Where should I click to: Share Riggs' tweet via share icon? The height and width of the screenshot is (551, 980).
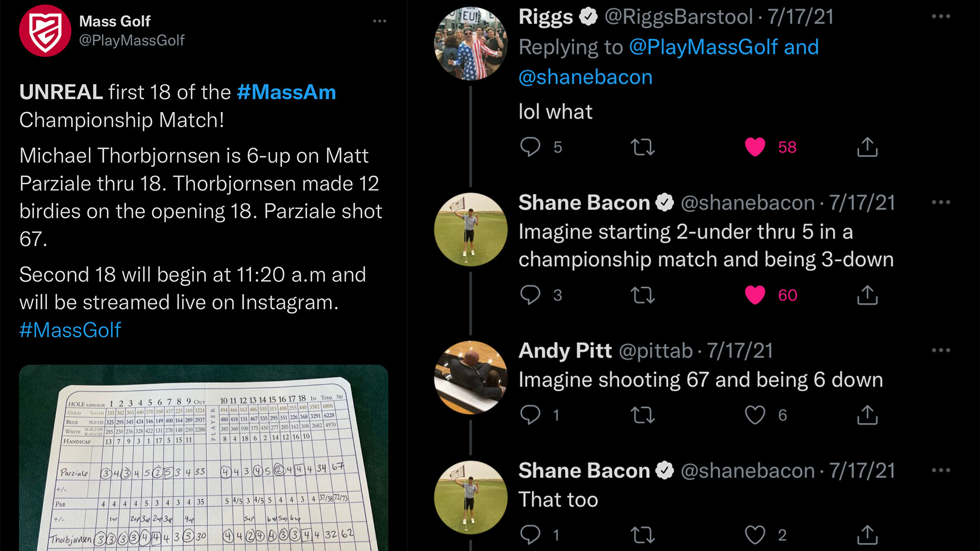(x=867, y=146)
